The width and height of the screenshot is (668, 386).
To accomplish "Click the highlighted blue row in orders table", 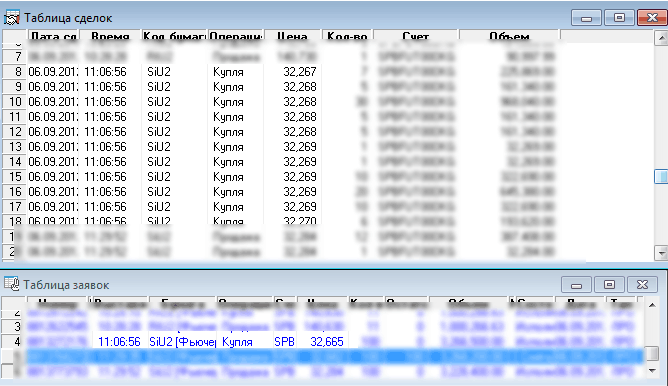I will (x=335, y=356).
